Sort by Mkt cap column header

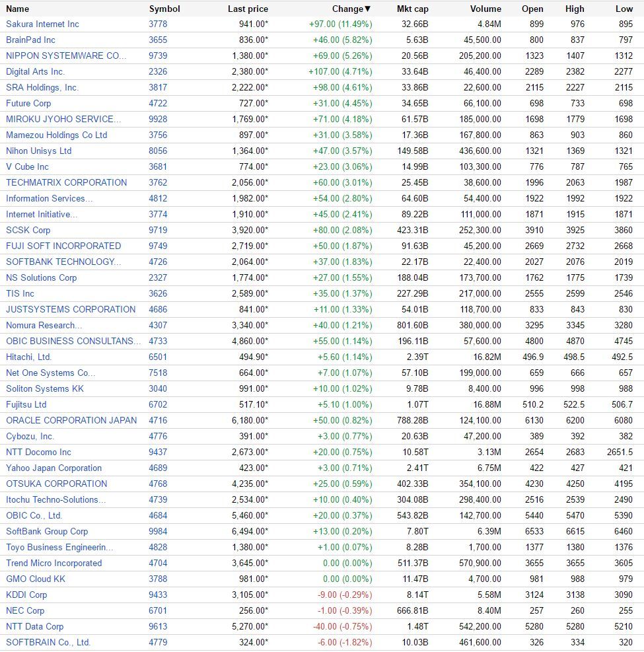point(412,9)
